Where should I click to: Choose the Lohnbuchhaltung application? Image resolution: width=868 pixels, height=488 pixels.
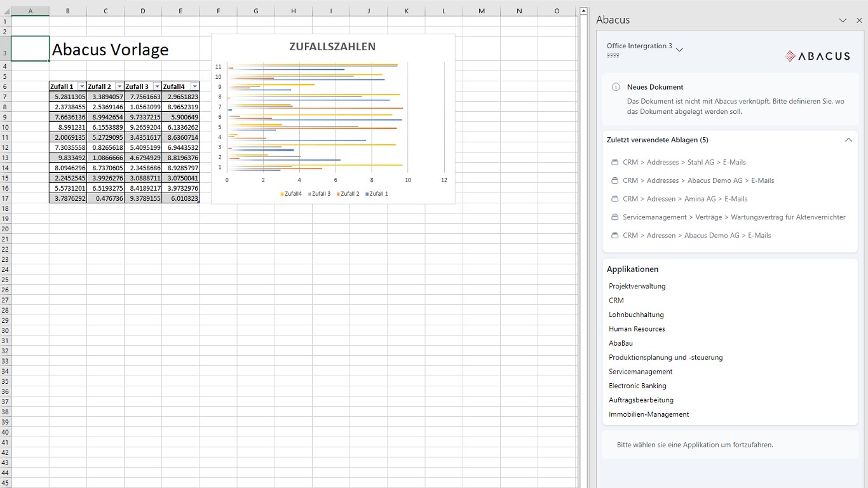(x=636, y=315)
